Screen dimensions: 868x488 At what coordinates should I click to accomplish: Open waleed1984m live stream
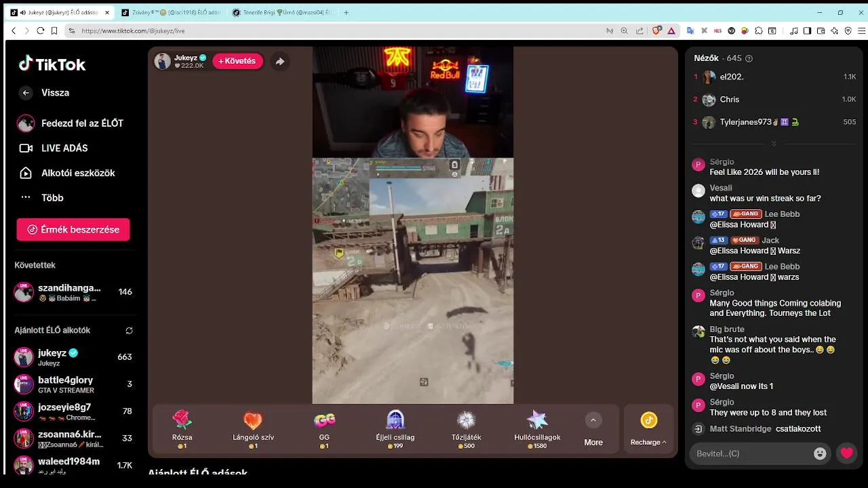point(75,465)
